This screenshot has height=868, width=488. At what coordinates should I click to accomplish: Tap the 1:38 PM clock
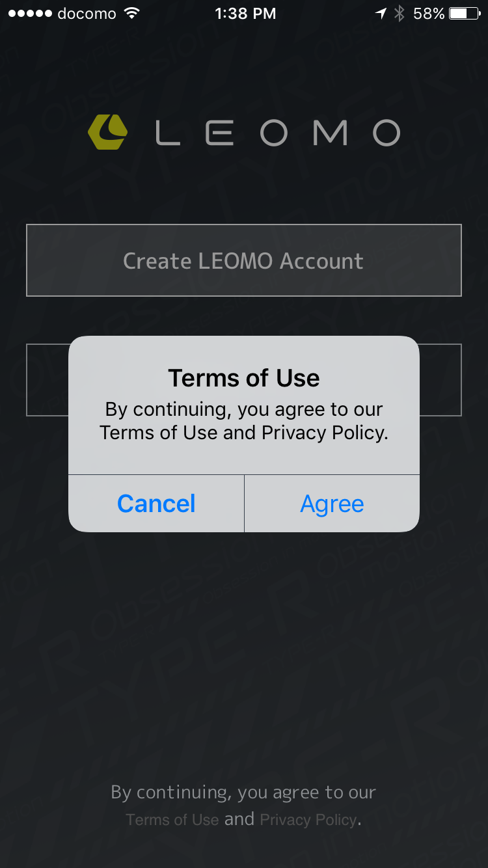click(x=245, y=13)
